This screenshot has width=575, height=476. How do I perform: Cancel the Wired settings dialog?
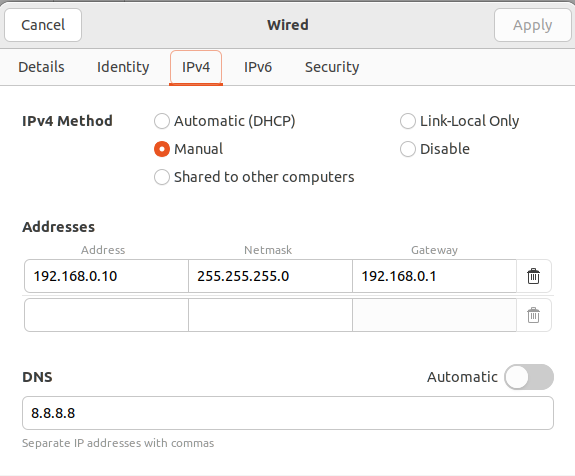pos(43,25)
